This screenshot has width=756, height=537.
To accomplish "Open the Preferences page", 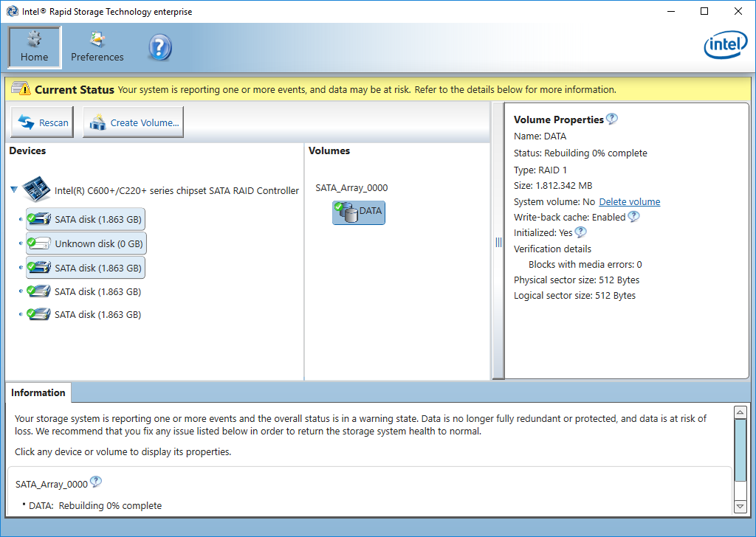I will point(97,47).
